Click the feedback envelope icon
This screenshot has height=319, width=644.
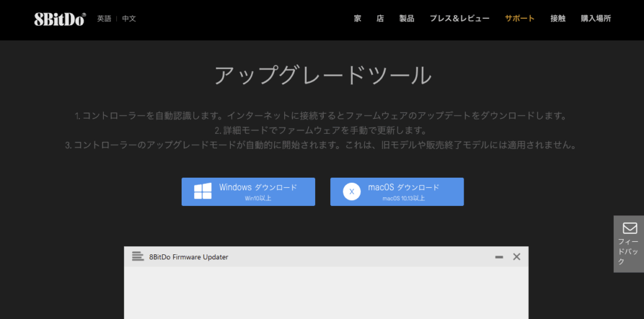tap(630, 228)
